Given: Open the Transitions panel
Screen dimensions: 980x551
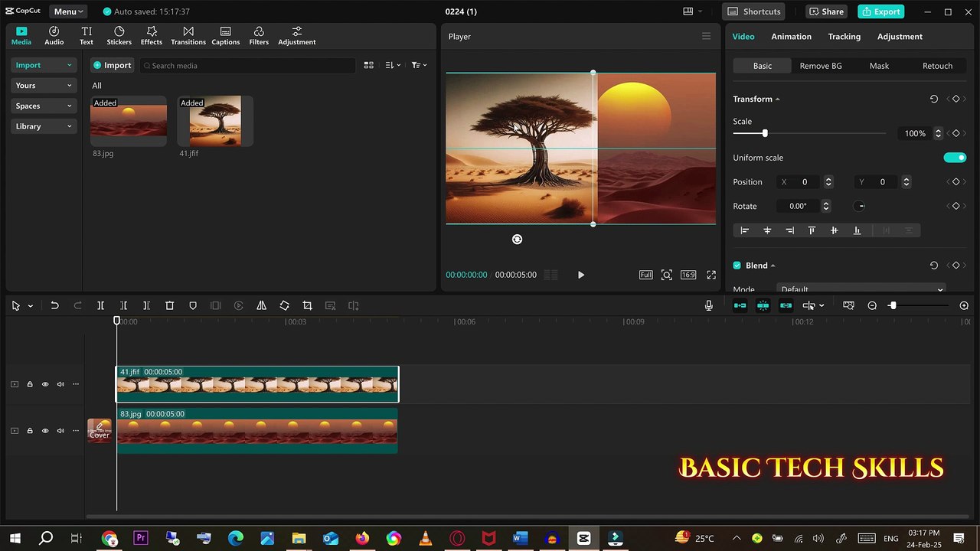Looking at the screenshot, I should click(x=188, y=36).
